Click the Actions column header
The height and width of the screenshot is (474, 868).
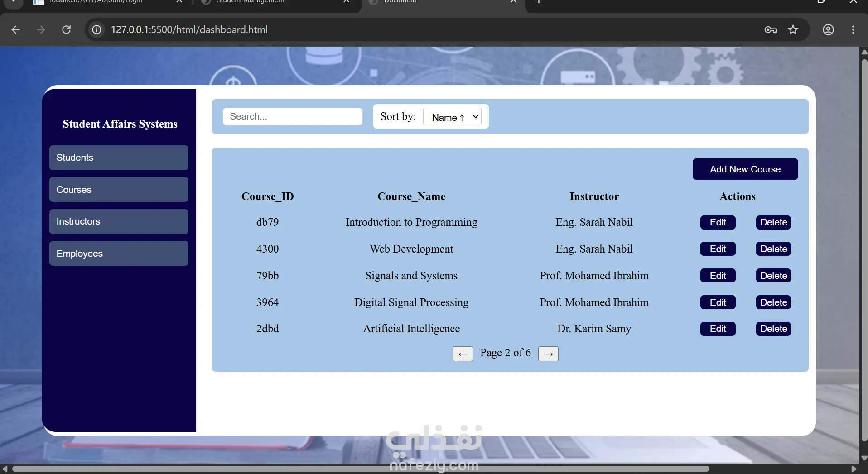[x=738, y=196]
